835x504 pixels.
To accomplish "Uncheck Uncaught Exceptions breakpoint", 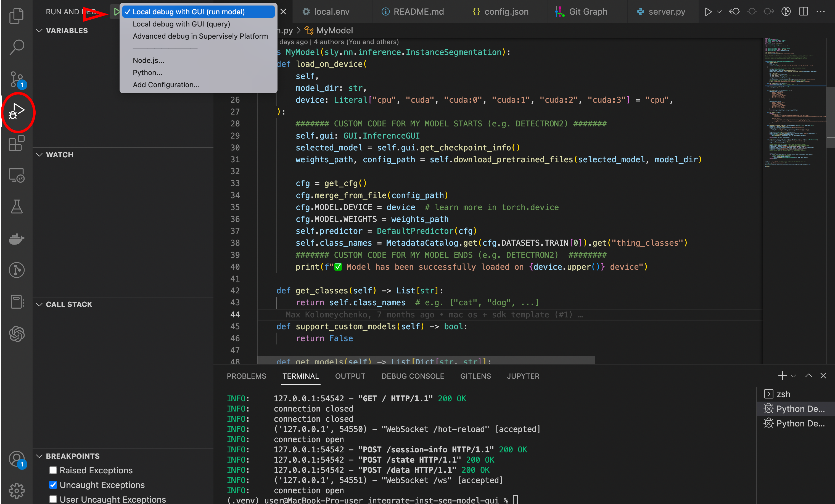I will click(x=53, y=485).
